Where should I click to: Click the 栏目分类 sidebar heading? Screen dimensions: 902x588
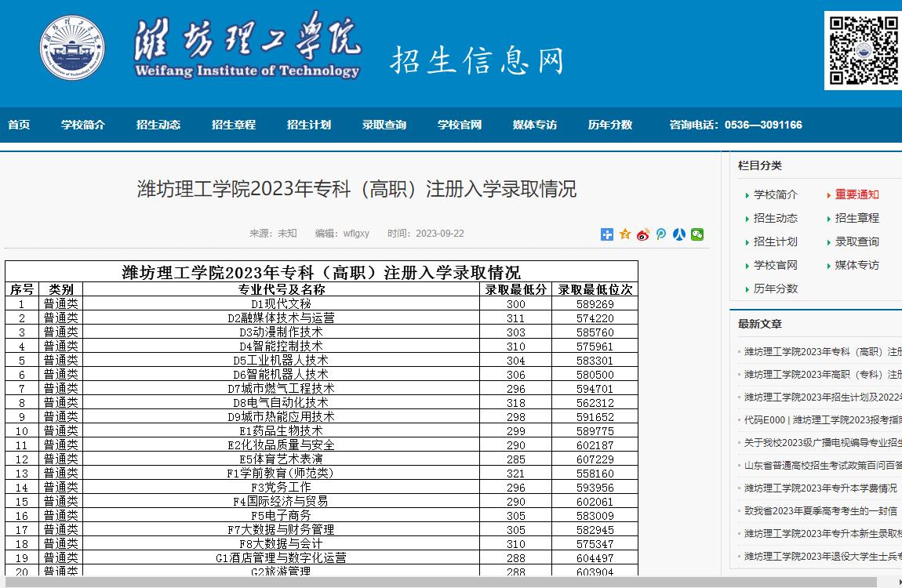(x=760, y=165)
